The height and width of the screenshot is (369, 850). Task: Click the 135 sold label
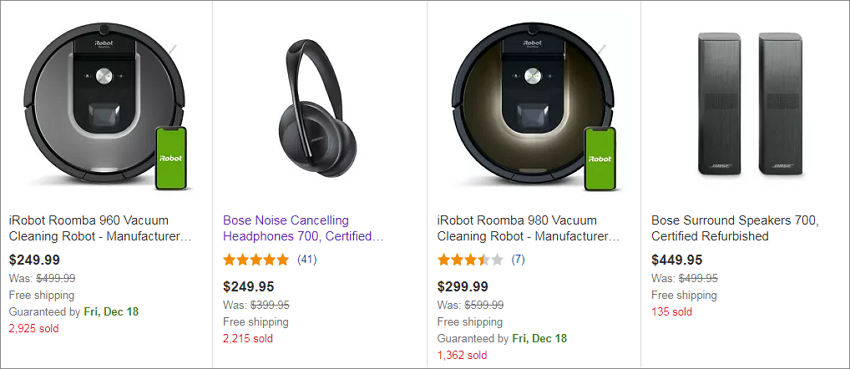(672, 312)
